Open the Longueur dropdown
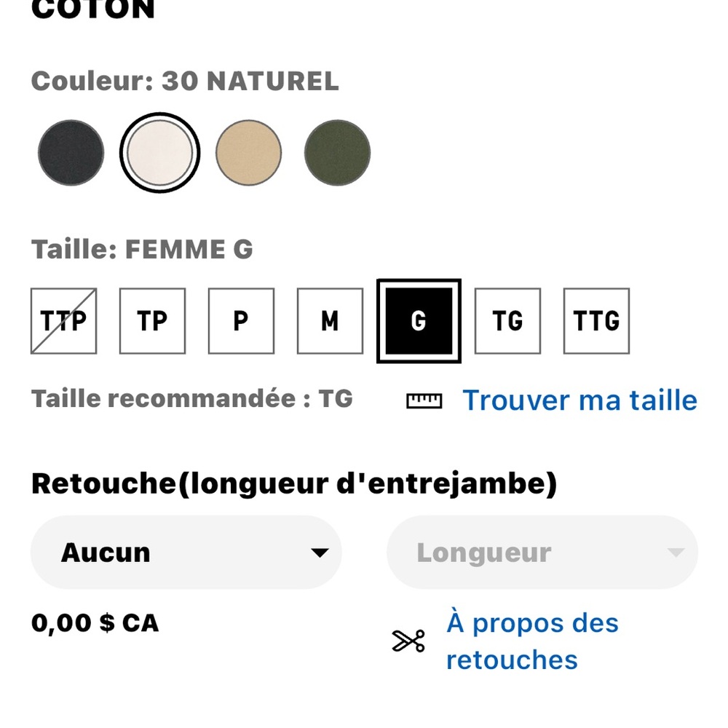728x728 pixels. coord(542,552)
